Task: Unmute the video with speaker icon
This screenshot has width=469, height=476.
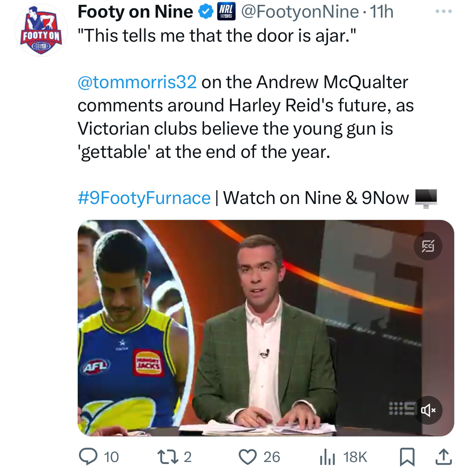Action: 428,410
